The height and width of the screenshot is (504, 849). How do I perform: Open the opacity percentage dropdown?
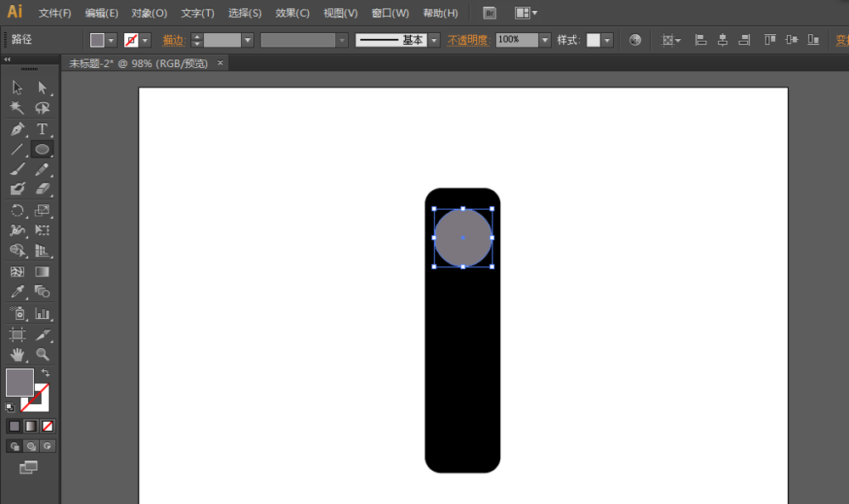pyautogui.click(x=545, y=40)
